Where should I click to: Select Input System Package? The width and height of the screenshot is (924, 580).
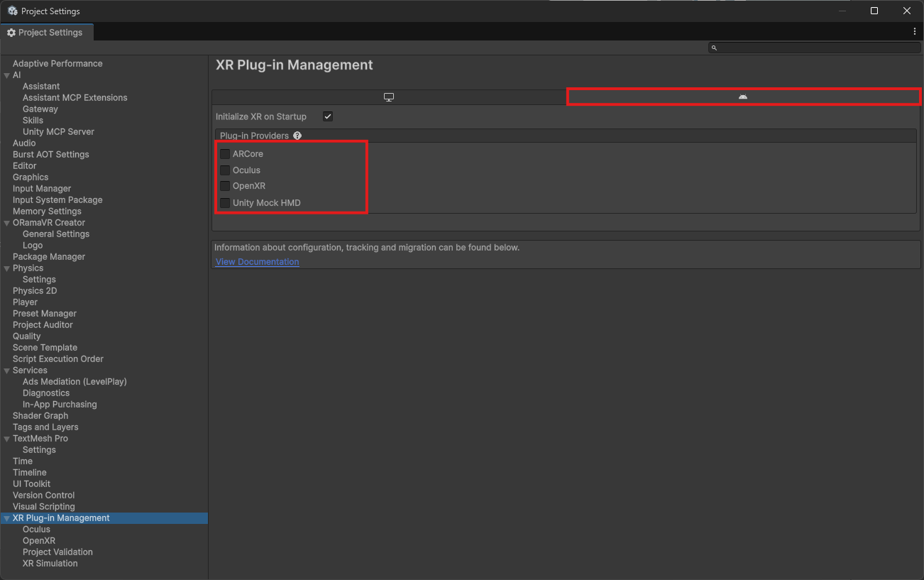coord(57,200)
